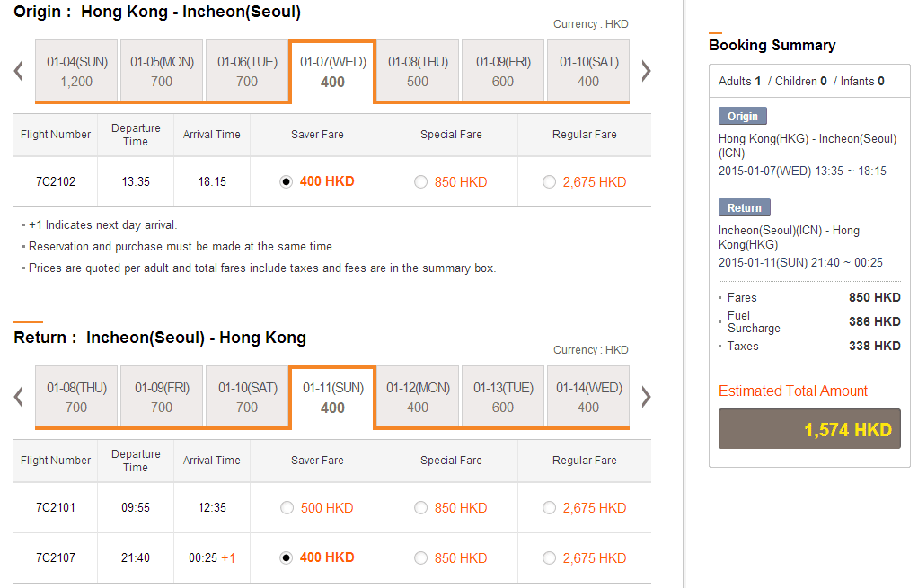This screenshot has height=588, width=918.
Task: Select return date 01-12(MON) tab
Action: tap(418, 397)
